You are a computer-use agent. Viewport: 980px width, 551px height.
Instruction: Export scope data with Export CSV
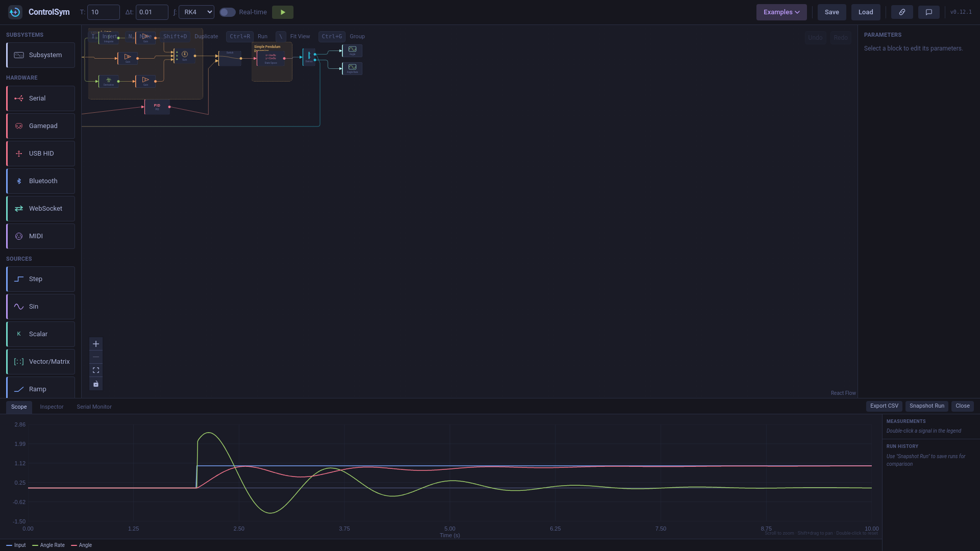point(884,406)
